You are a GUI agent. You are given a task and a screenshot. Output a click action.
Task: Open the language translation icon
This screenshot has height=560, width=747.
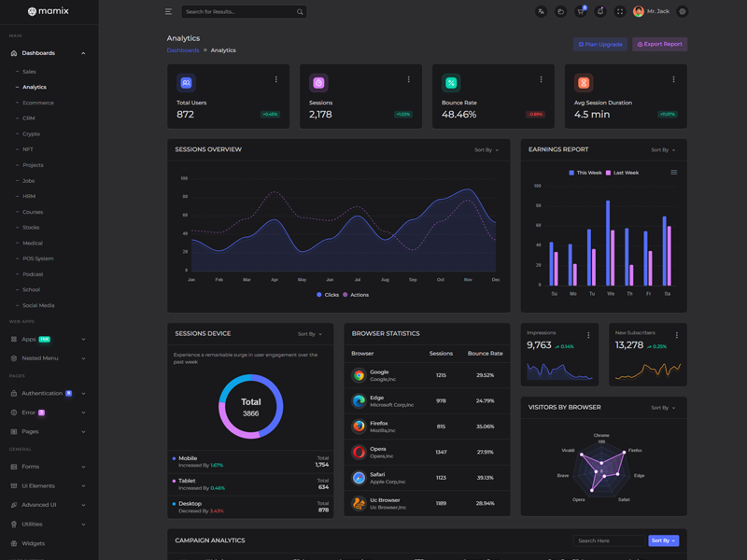coord(541,12)
